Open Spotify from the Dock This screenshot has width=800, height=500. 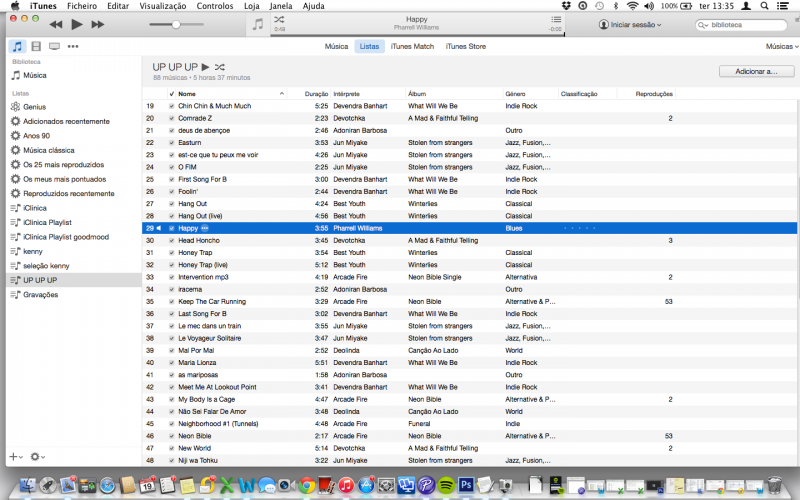point(446,485)
